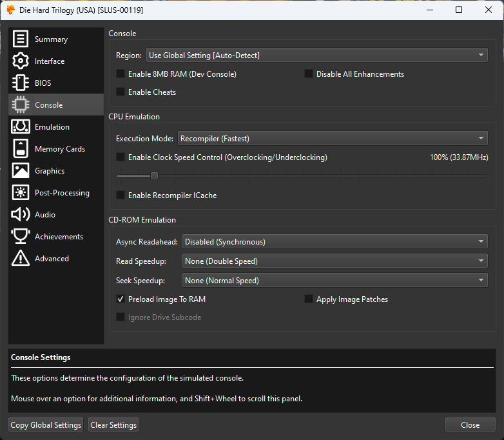Open the Region dropdown

[x=316, y=55]
